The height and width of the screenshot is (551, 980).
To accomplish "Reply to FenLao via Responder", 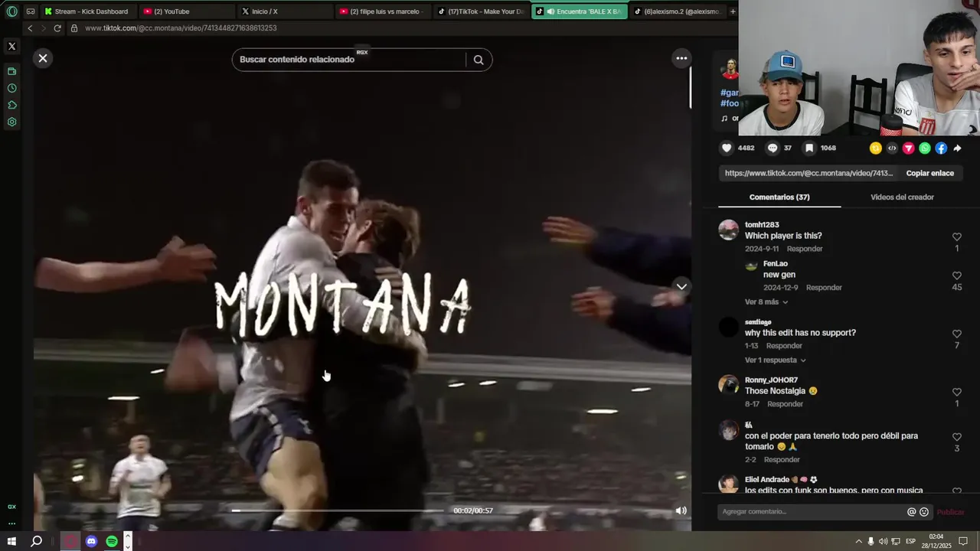I will 824,288.
